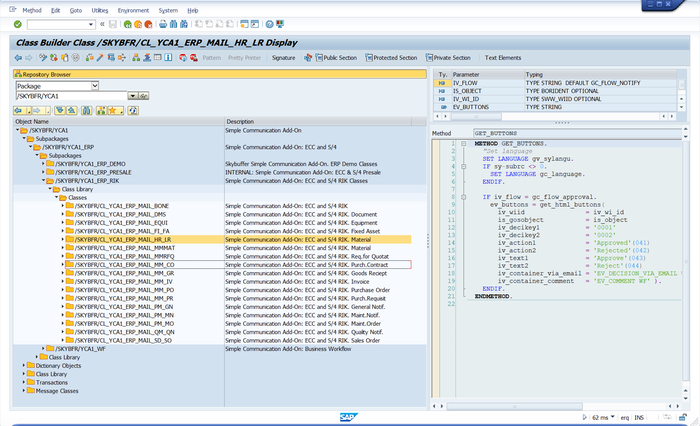Click the EV_BUTTONS parameter row
Image resolution: width=700 pixels, height=426 pixels.
pyautogui.click(x=555, y=107)
